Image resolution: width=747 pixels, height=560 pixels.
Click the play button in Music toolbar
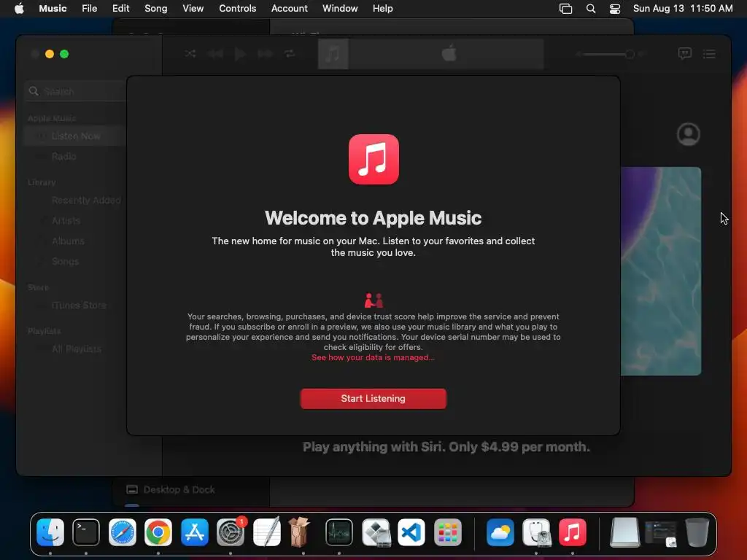240,54
